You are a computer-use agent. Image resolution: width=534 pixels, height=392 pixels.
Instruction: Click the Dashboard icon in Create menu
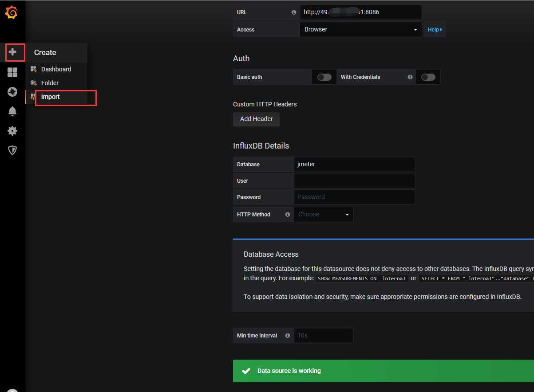click(33, 69)
